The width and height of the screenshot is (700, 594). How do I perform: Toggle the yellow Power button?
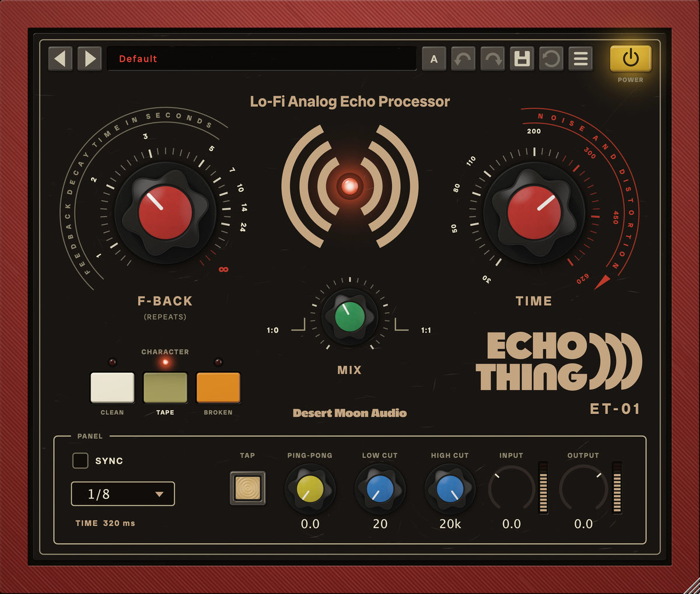pos(631,58)
